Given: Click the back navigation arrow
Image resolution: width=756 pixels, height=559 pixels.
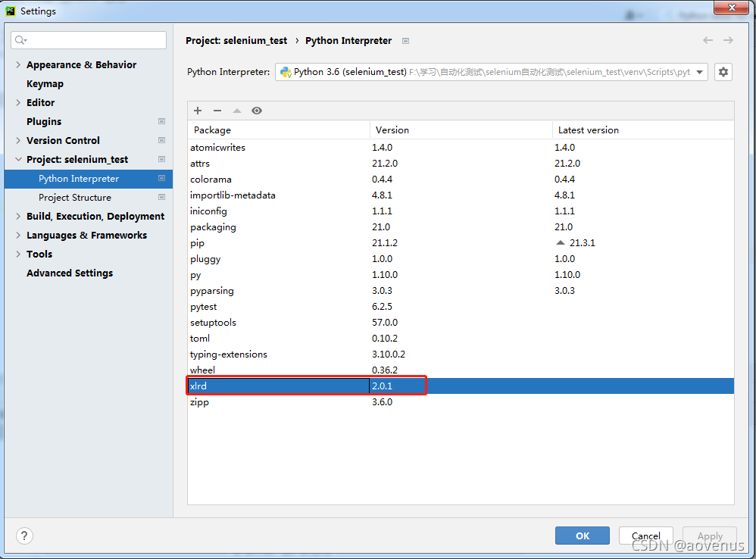Looking at the screenshot, I should tap(708, 40).
